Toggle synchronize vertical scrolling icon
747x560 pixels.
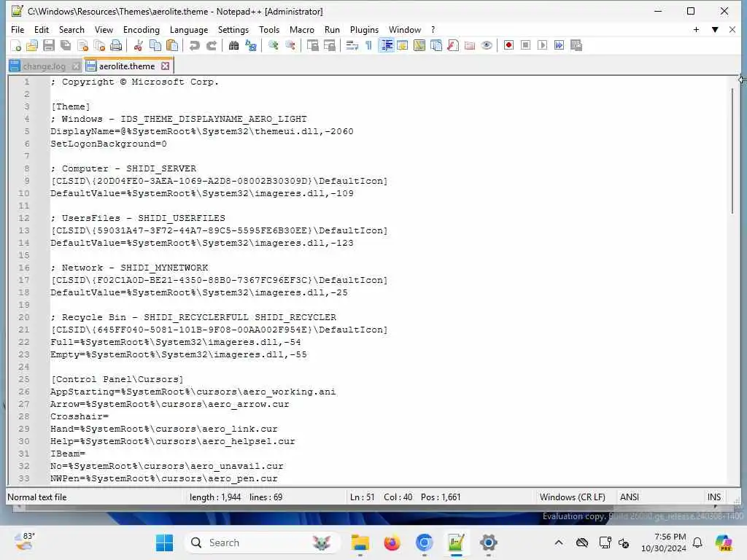click(312, 46)
